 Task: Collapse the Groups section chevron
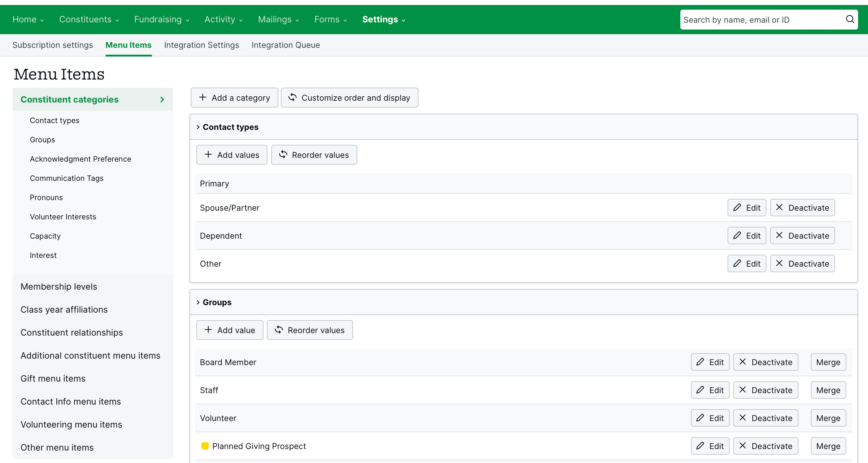pos(198,302)
